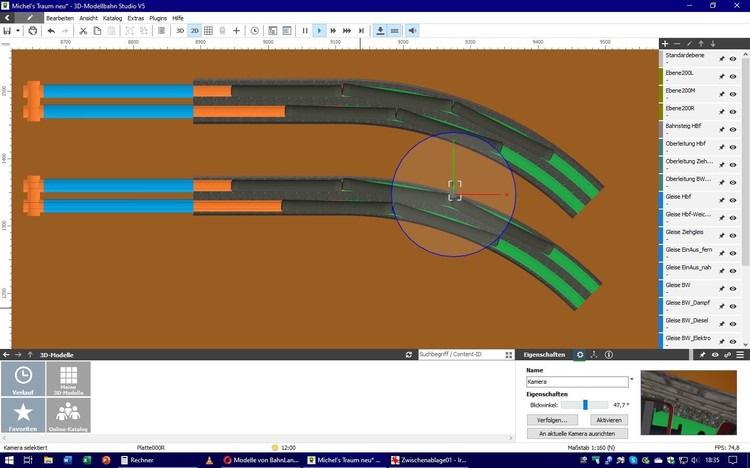Pin the Ebene200M layer

(722, 94)
